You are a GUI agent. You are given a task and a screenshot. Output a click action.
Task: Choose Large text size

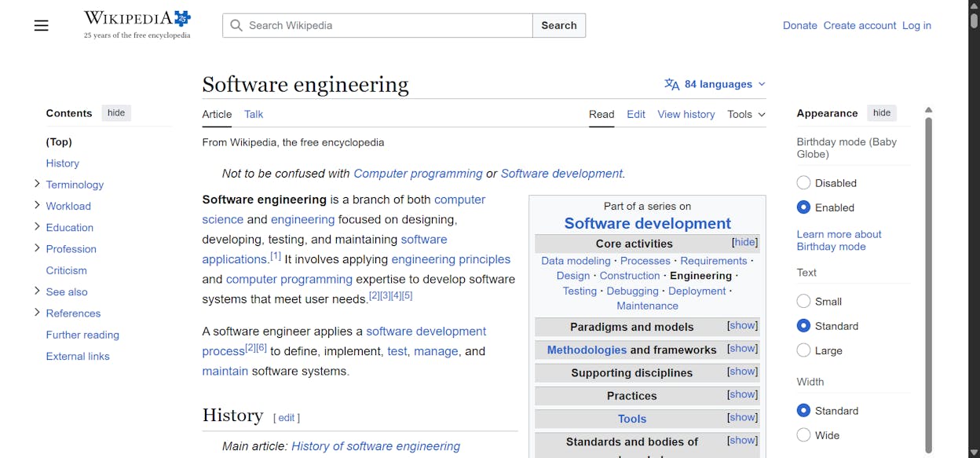(x=803, y=350)
